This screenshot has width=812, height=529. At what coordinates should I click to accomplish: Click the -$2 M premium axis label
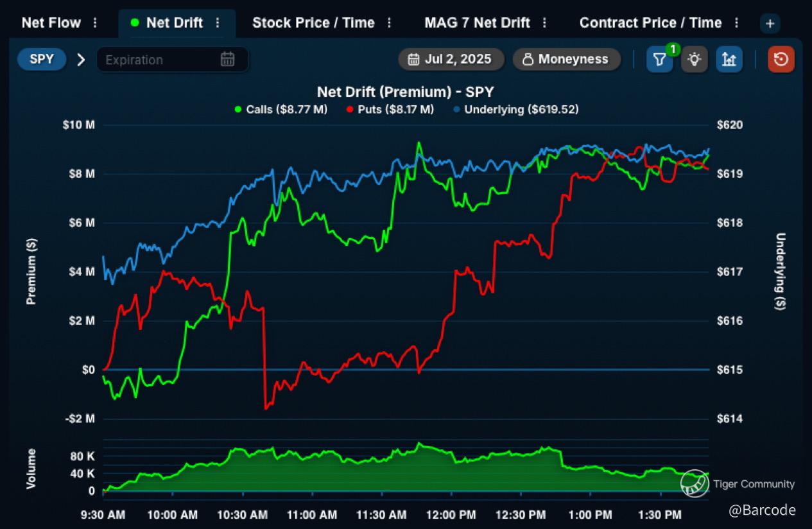80,419
